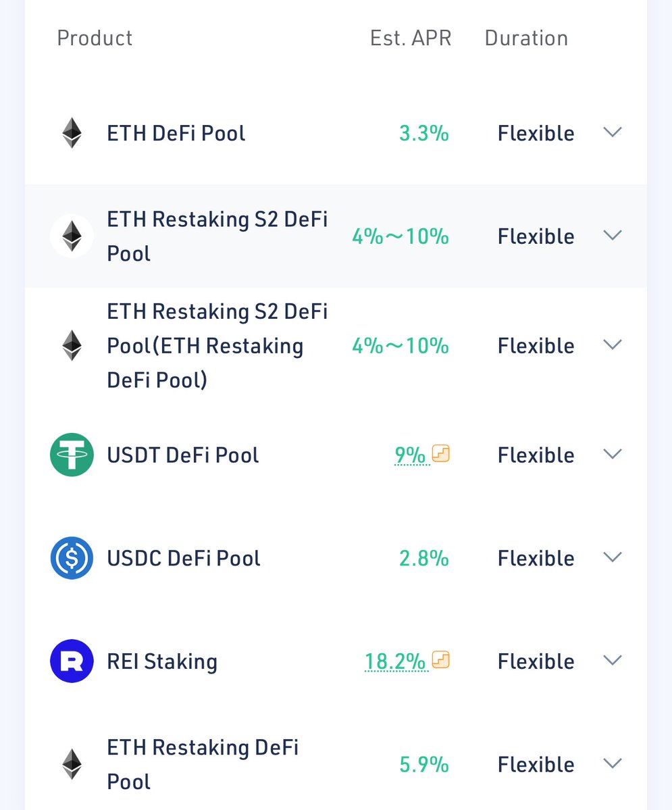This screenshot has height=810, width=672.
Task: Select the Duration column header
Action: point(526,39)
